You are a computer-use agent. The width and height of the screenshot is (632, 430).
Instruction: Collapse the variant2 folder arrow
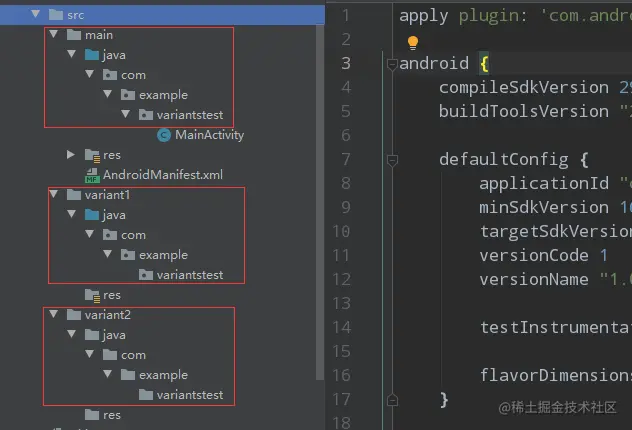[x=54, y=314]
